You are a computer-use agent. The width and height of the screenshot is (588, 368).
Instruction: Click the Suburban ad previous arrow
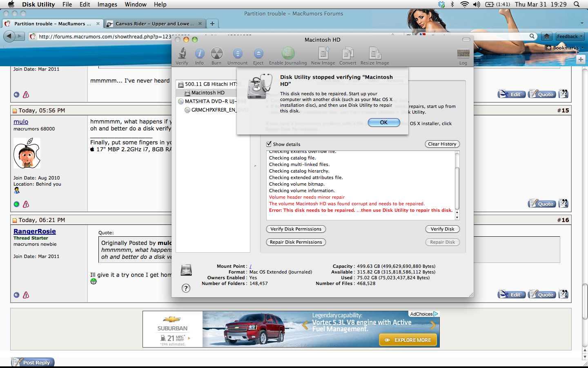[305, 326]
